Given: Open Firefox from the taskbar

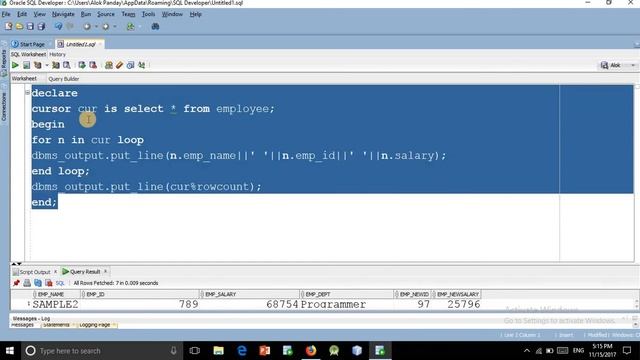Looking at the screenshot, I should coord(311,351).
